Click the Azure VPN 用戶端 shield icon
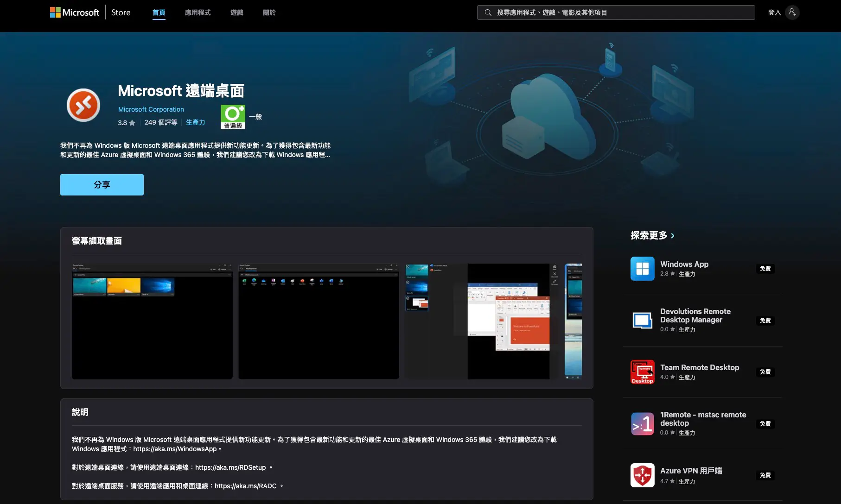 (x=643, y=475)
